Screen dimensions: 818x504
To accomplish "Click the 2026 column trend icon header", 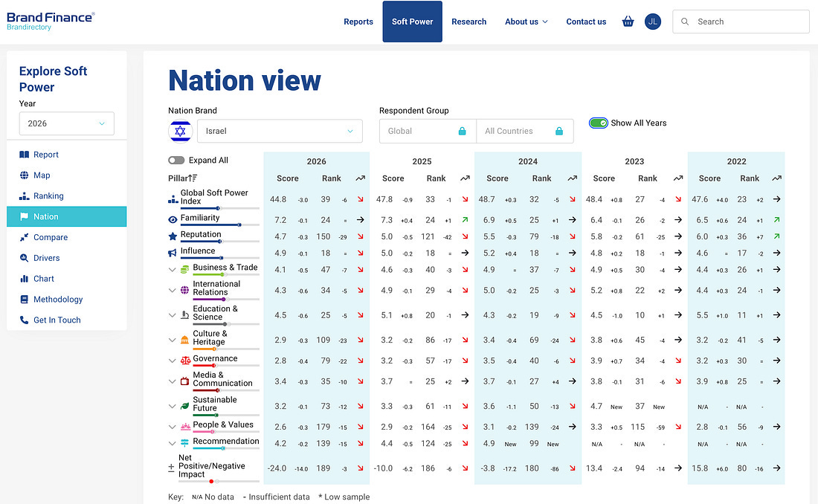I will pyautogui.click(x=361, y=178).
